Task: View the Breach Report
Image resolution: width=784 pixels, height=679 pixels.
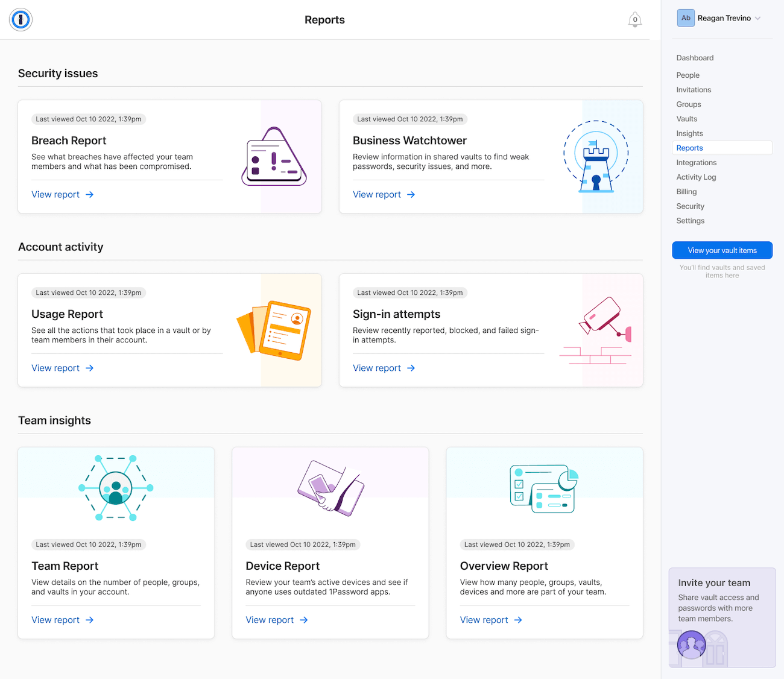Action: click(x=55, y=194)
